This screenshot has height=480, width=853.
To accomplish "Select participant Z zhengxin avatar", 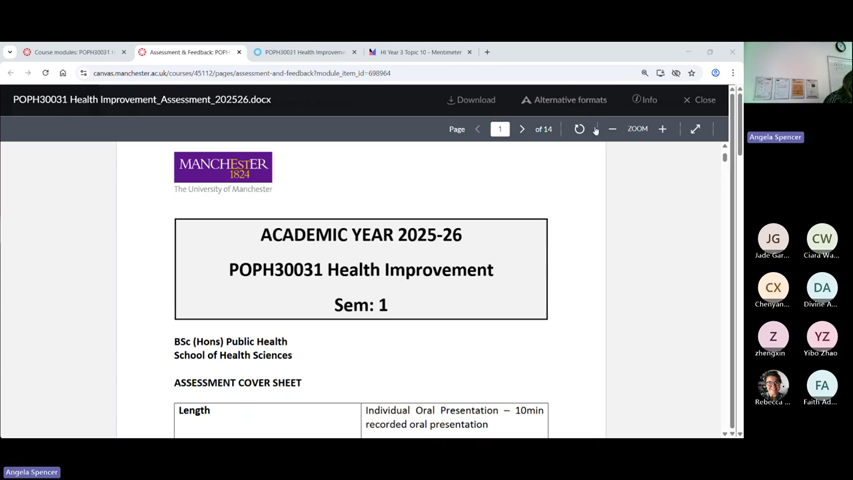I will pyautogui.click(x=773, y=336).
